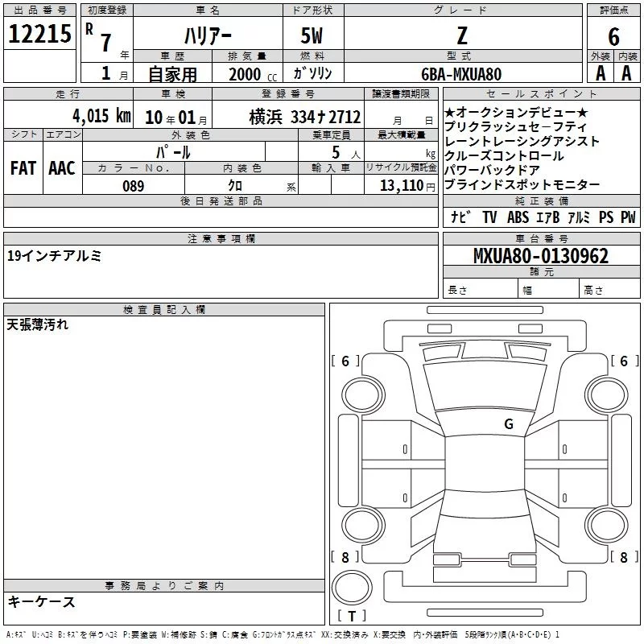Click the "車台番号" header
644x644 pixels.
click(541, 238)
